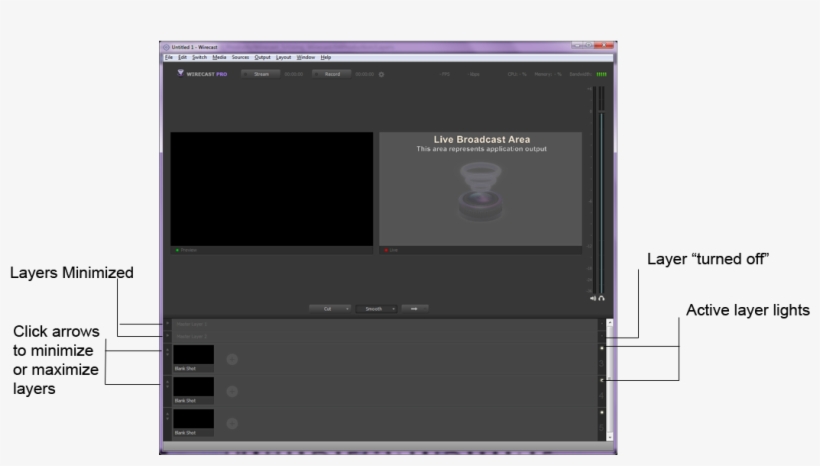Screen dimensions: 820x466
Task: Click the add shot plus icon in layer 5
Action: [231, 423]
